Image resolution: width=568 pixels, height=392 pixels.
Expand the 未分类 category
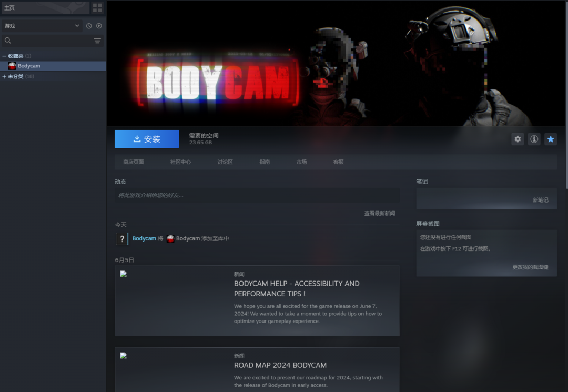4,77
